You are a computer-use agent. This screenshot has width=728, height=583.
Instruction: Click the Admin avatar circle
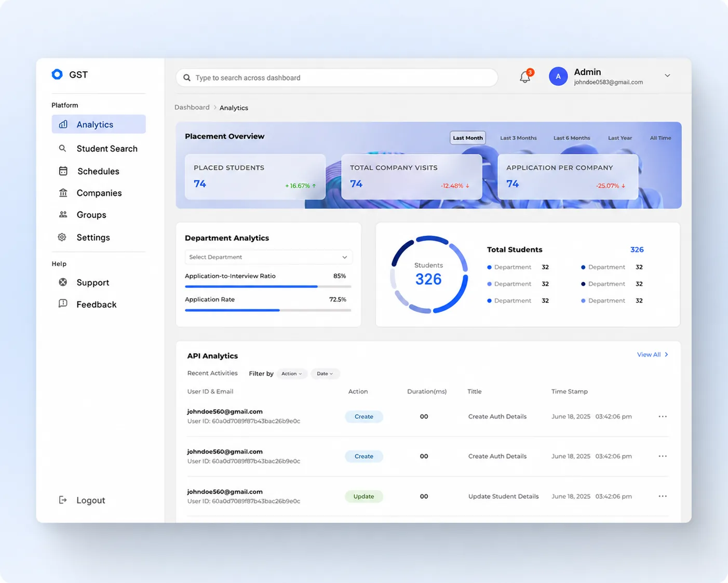558,76
